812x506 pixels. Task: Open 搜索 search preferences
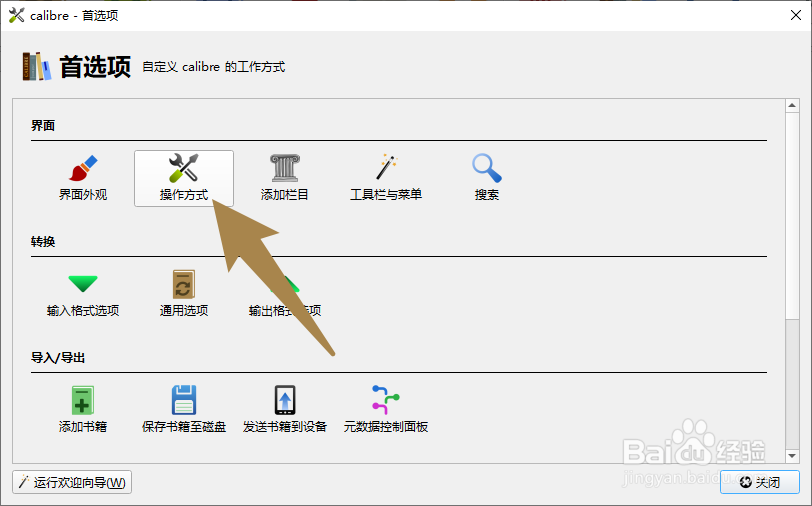tap(487, 178)
